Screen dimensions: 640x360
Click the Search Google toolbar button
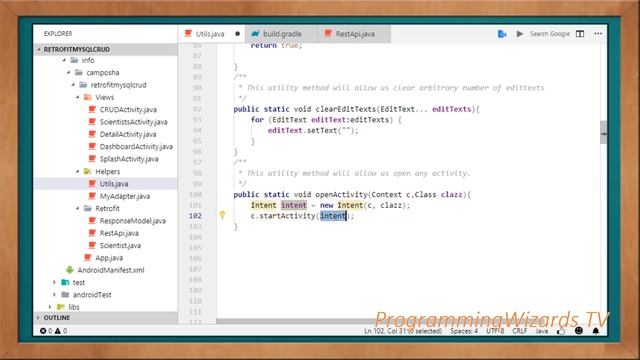coord(549,34)
